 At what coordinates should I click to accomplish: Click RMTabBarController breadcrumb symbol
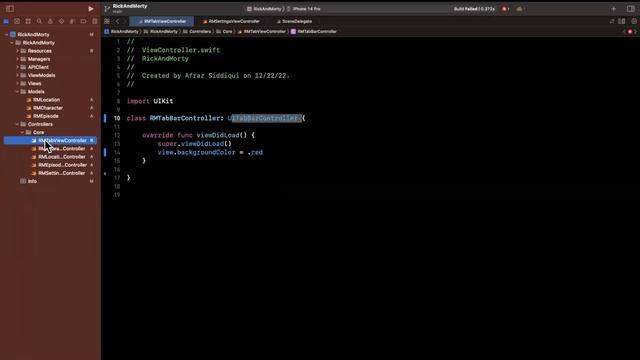click(x=313, y=31)
